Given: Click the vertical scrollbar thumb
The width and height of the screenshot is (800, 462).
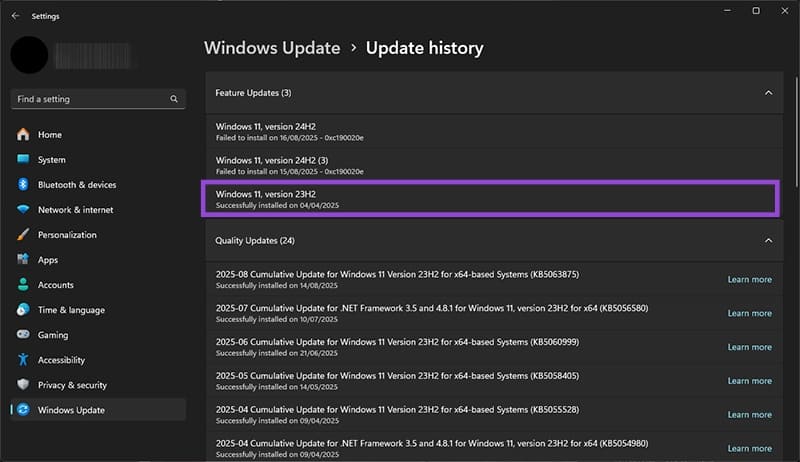Looking at the screenshot, I should [796, 133].
